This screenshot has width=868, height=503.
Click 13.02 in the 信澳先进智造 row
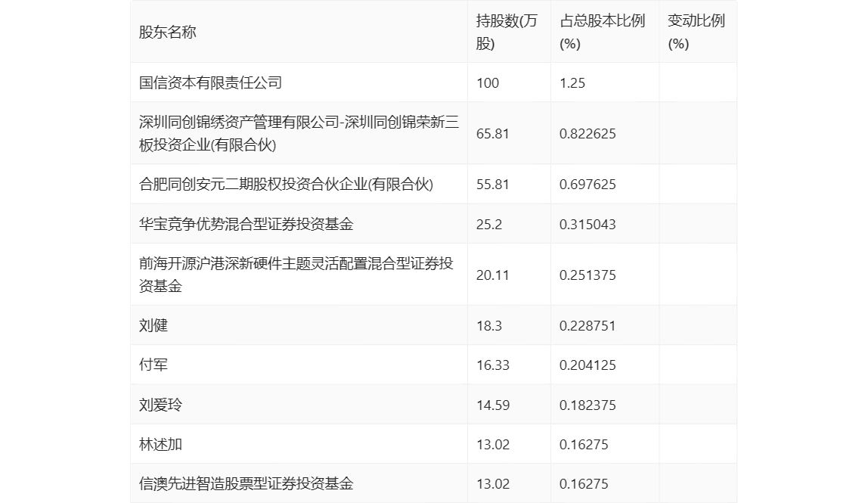point(493,484)
